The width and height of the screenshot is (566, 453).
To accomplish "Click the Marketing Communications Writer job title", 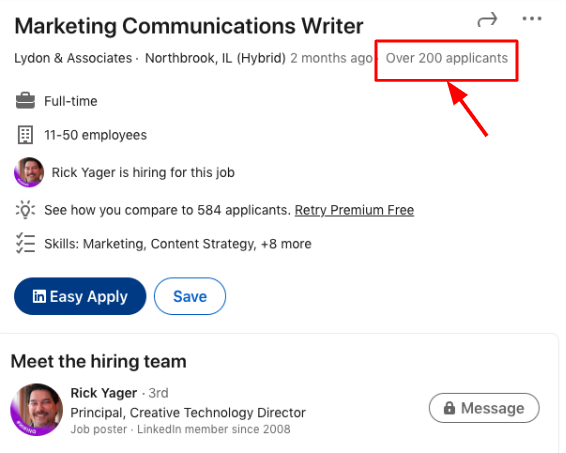I will (189, 26).
